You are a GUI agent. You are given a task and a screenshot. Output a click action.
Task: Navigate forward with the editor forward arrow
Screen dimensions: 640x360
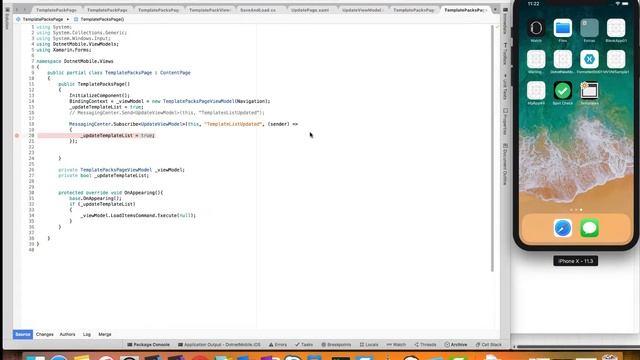point(24,10)
